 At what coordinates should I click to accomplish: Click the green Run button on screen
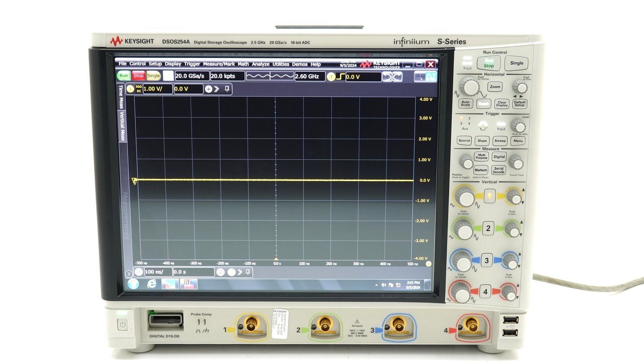pos(124,76)
